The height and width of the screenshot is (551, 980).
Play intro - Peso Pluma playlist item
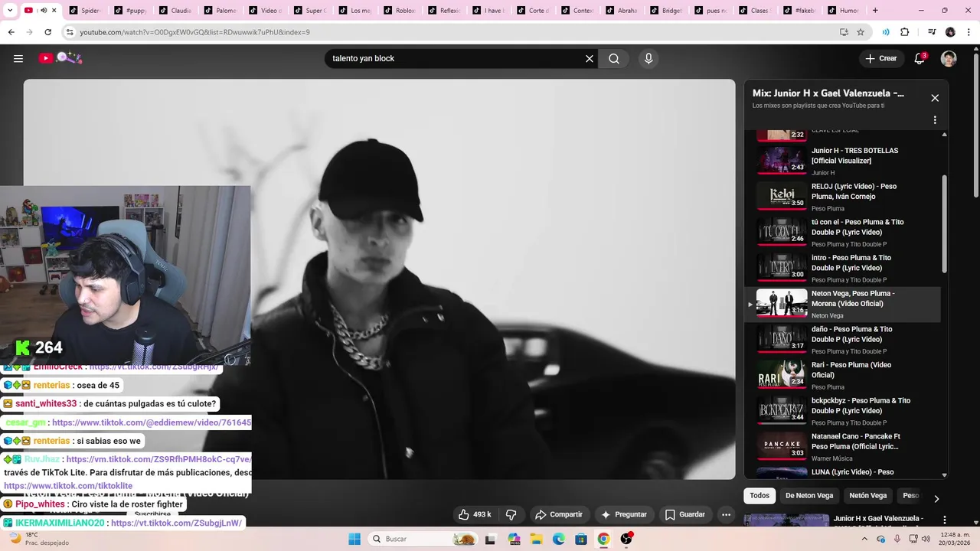[842, 268]
